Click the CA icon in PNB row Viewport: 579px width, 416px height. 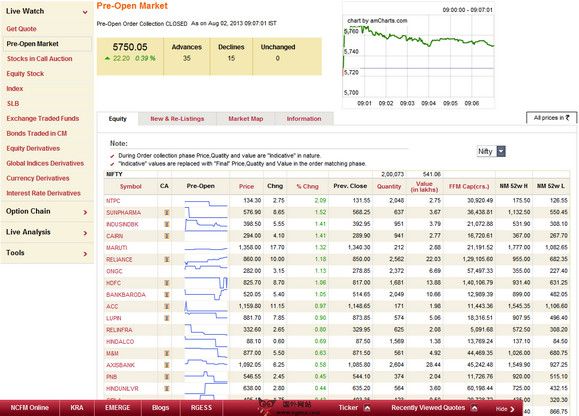pos(167,377)
